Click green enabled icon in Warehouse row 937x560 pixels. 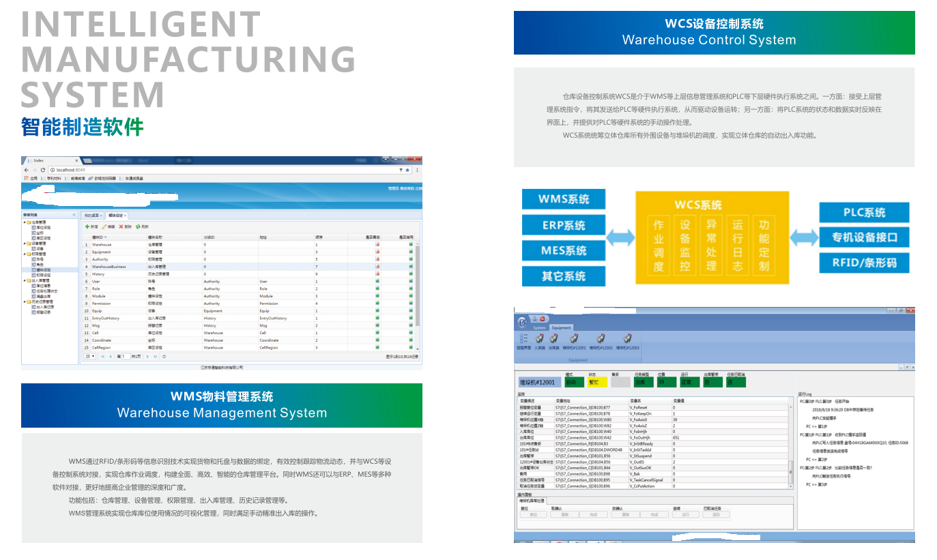(411, 244)
